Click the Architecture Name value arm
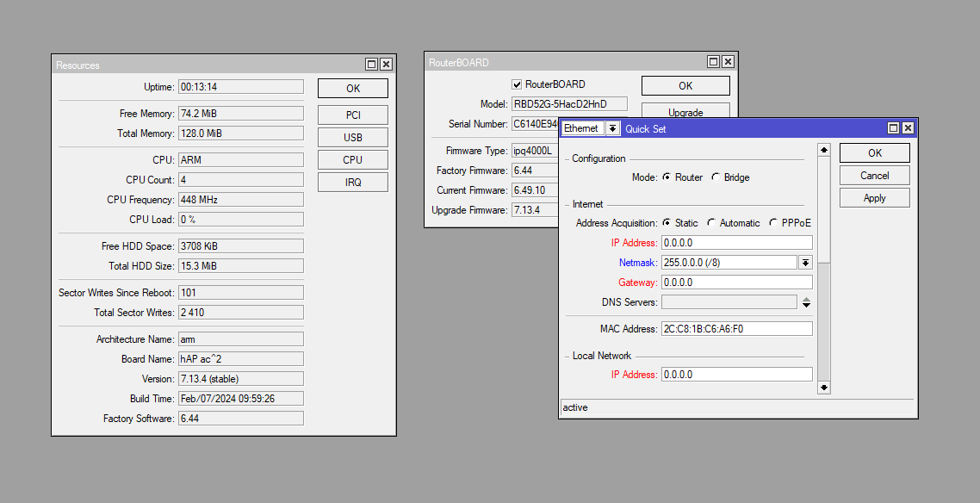 (240, 339)
